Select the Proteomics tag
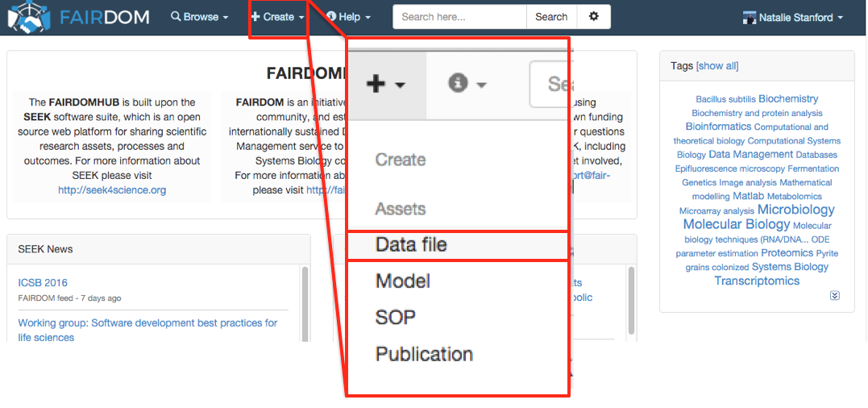Image resolution: width=868 pixels, height=408 pixels. point(787,252)
